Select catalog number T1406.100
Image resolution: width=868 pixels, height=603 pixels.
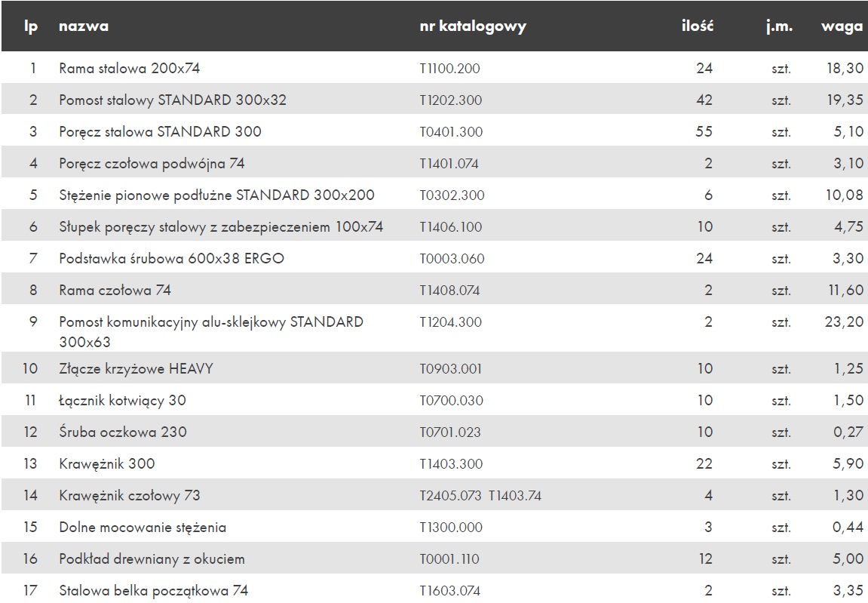(x=451, y=227)
